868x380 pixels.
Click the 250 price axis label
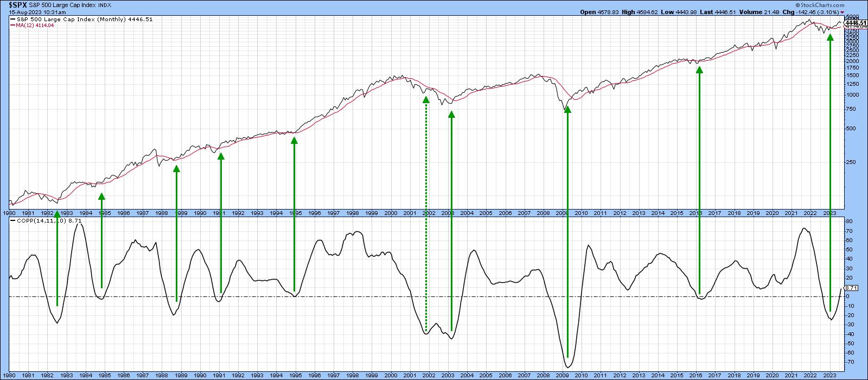[851, 162]
